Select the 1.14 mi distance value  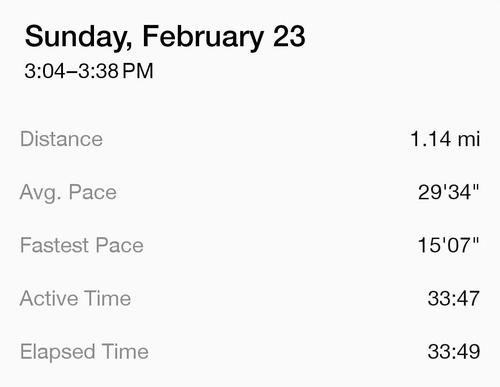point(445,139)
